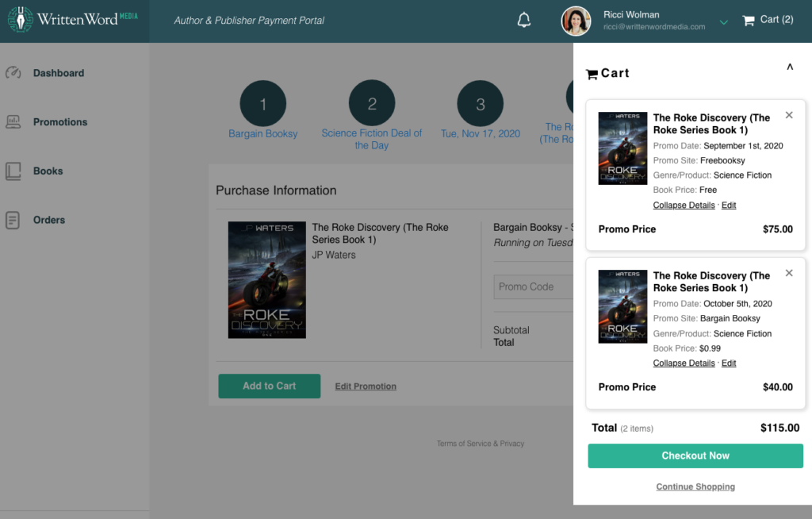This screenshot has width=812, height=519.
Task: Remove the Bargain Booksy promo from cart
Action: [x=789, y=273]
